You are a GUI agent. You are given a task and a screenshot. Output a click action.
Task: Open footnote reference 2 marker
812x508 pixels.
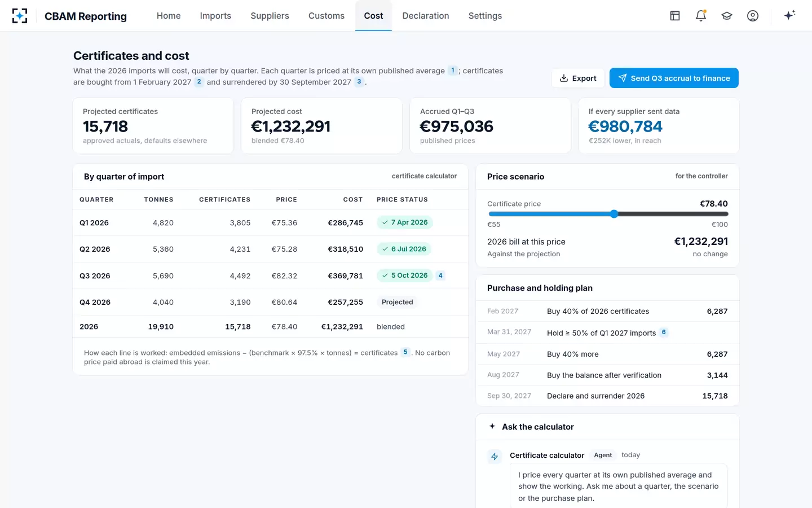[199, 82]
